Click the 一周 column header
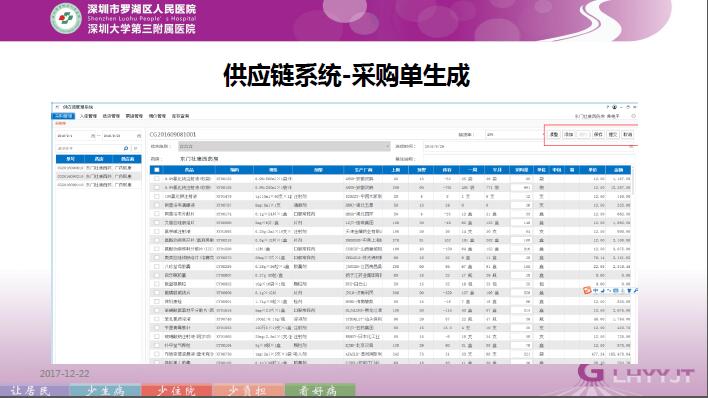Screen dimensions: 708x398 point(472,170)
